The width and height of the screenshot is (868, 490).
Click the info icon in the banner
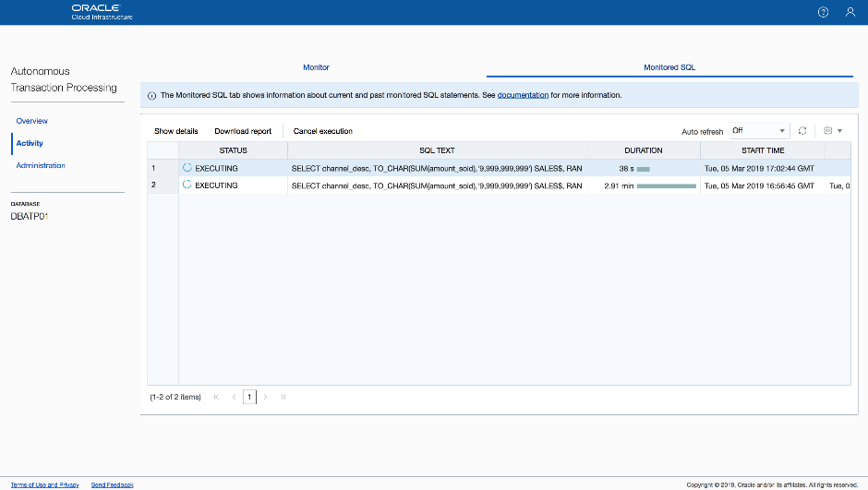tap(151, 95)
